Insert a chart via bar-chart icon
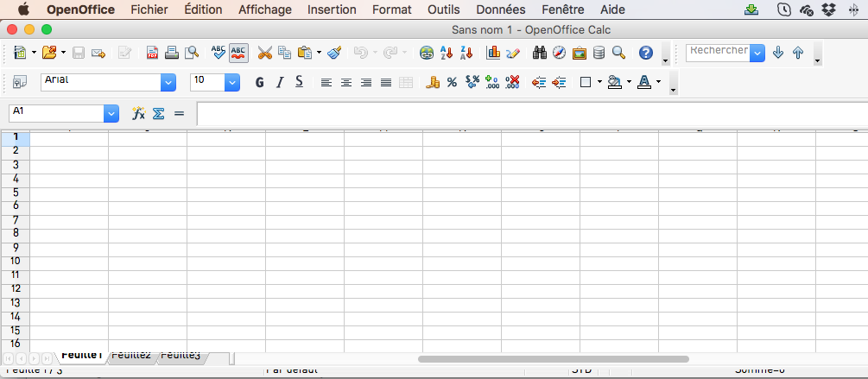868x379 pixels. [492, 54]
